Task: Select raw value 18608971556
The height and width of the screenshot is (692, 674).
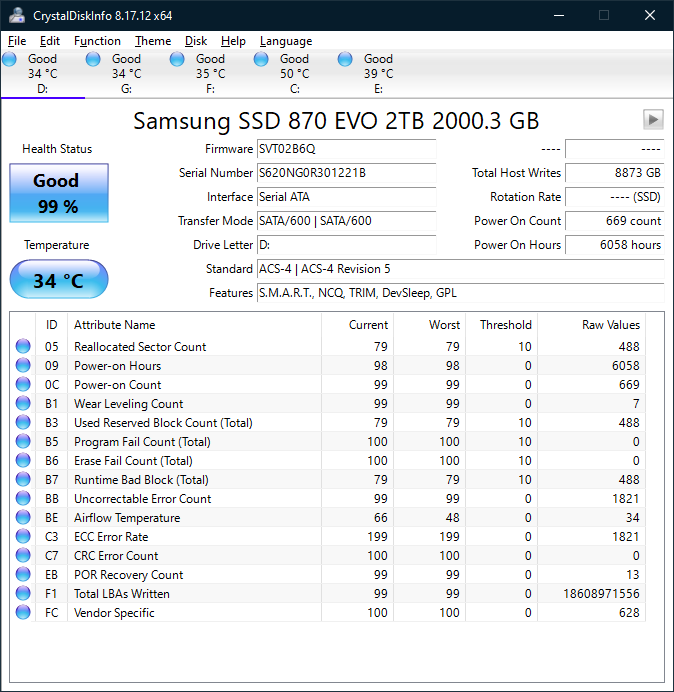Action: point(601,594)
